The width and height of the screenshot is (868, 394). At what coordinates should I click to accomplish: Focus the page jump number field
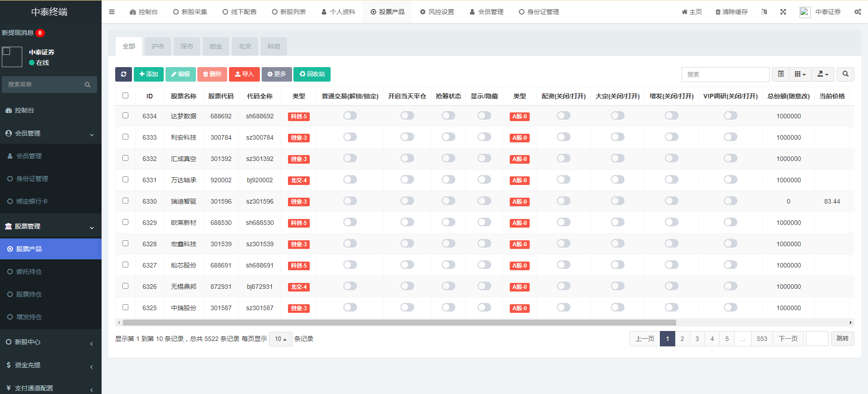click(x=817, y=339)
